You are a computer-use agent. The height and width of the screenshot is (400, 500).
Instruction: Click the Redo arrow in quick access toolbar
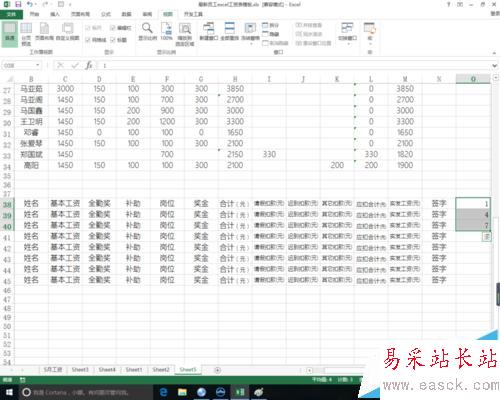tap(46, 4)
